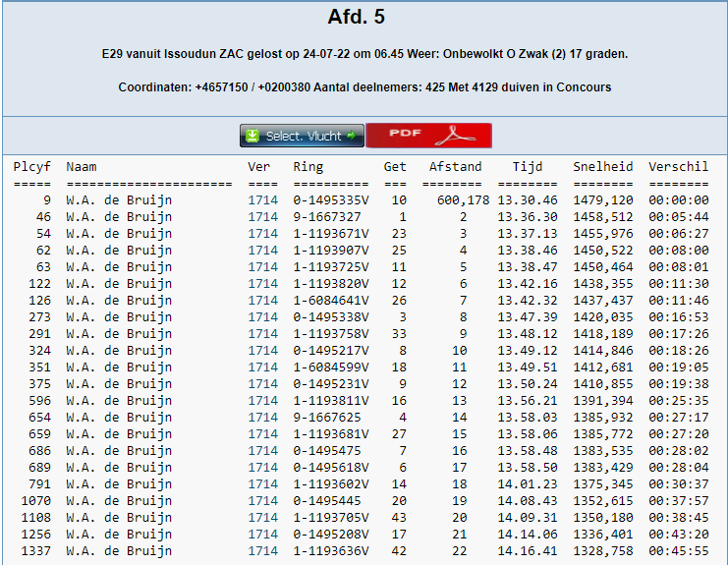Screen dimensions: 728x565
Task: Open club link 1714 for ring 1-6084641V
Action: tap(262, 301)
